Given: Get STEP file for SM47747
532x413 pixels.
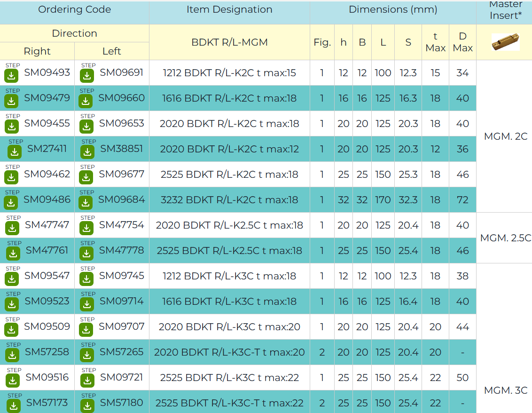Looking at the screenshot, I should pyautogui.click(x=13, y=227).
